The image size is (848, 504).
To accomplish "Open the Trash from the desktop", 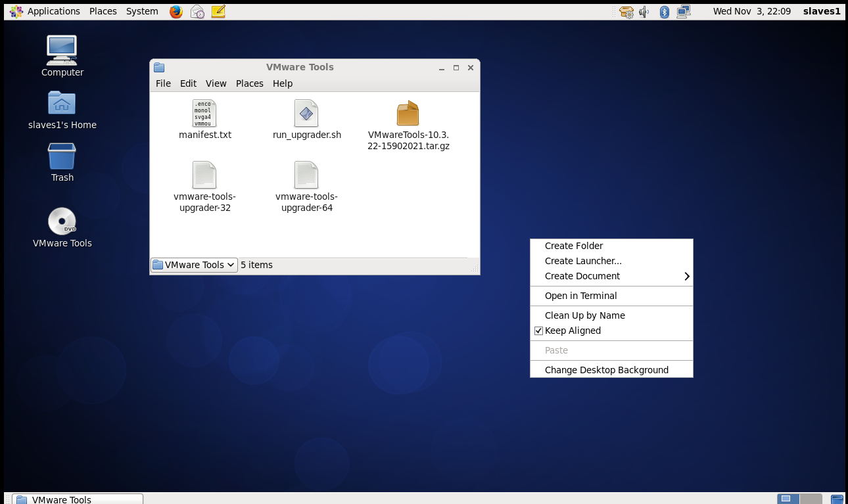I will pyautogui.click(x=62, y=158).
